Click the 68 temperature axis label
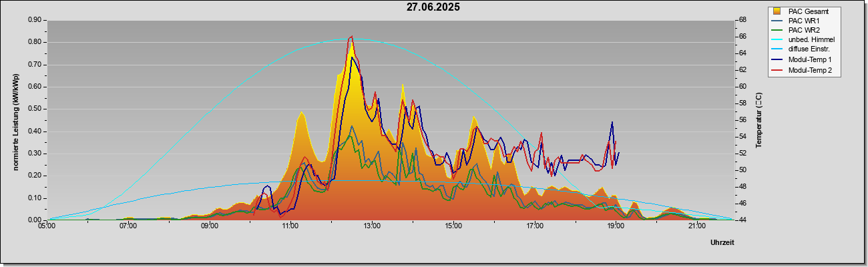868x267 pixels. (742, 20)
